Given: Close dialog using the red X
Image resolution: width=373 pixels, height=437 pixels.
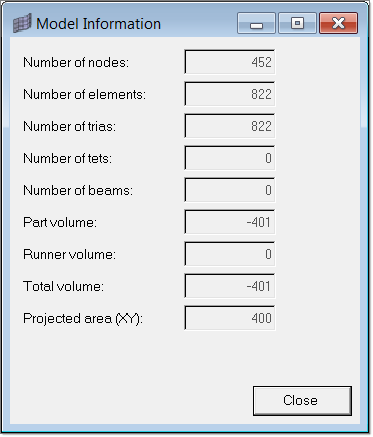Looking at the screenshot, I should [339, 23].
